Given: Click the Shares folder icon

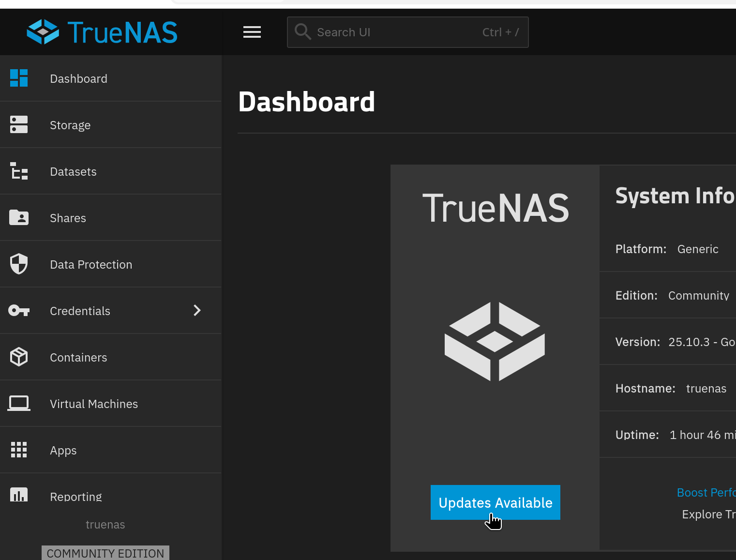Looking at the screenshot, I should pos(19,218).
